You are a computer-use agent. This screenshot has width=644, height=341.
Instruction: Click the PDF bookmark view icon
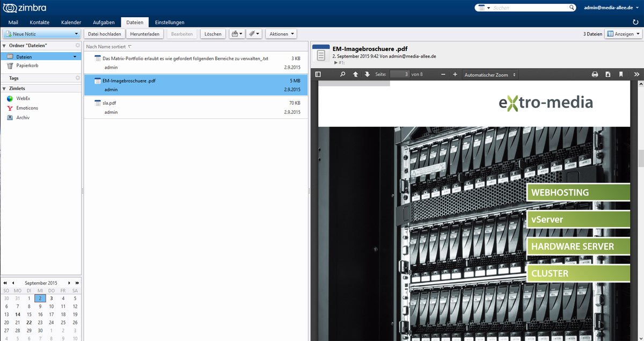[x=620, y=75]
